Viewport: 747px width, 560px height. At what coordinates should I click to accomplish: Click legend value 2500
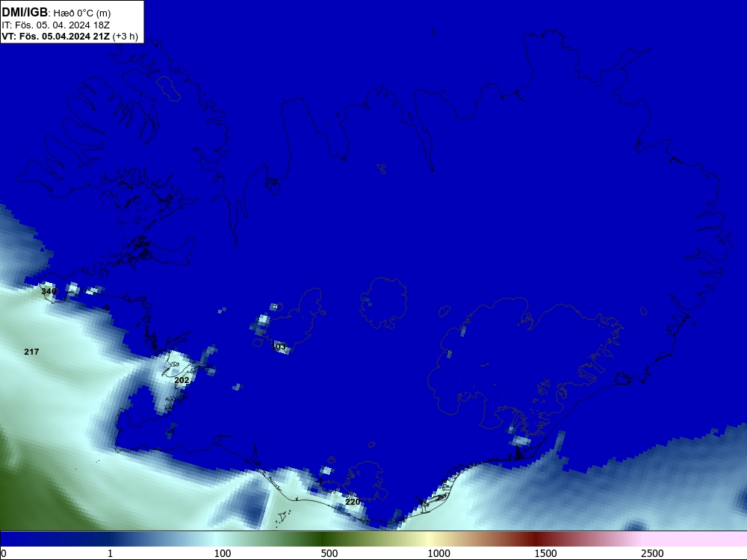coord(652,553)
